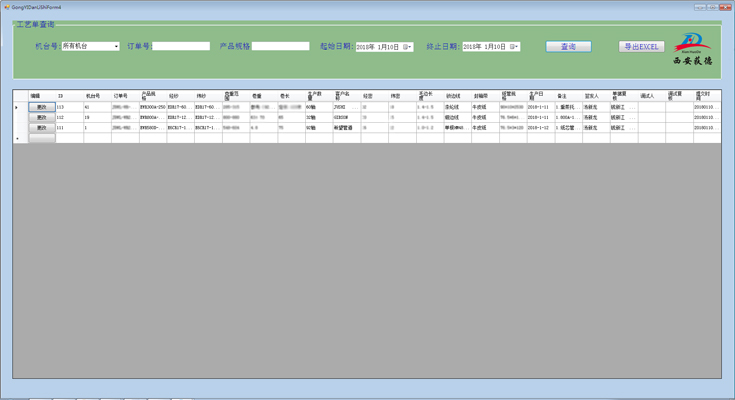Image resolution: width=735 pixels, height=400 pixels.
Task: Select the JUSHI customer cell
Action: [x=346, y=107]
